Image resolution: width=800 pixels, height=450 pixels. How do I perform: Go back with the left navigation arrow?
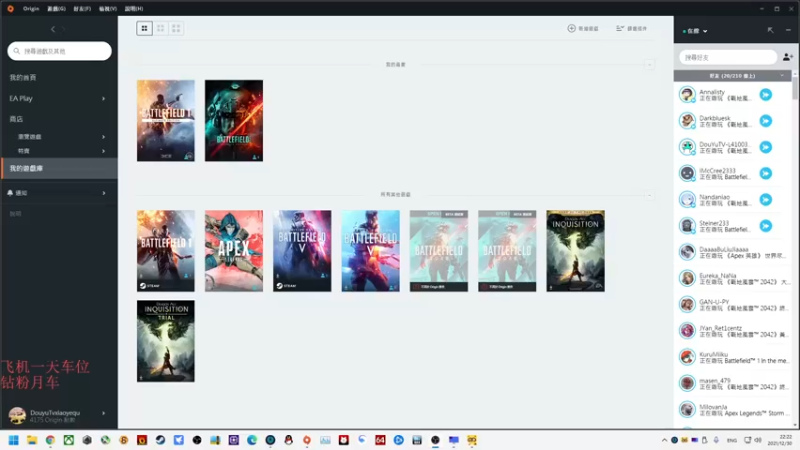pos(53,29)
